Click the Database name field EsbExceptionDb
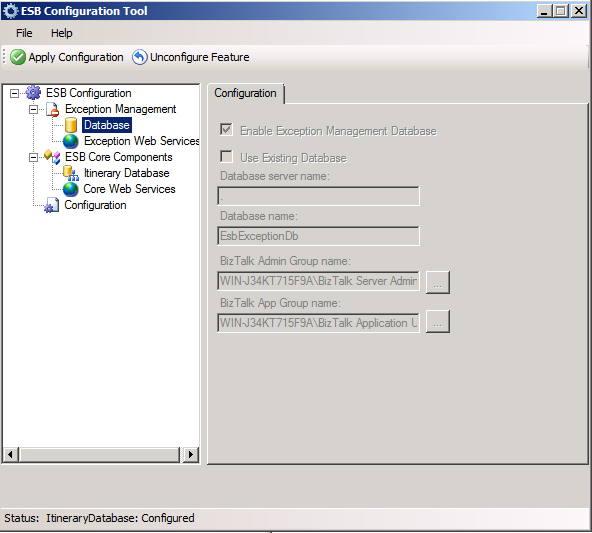 pos(318,236)
